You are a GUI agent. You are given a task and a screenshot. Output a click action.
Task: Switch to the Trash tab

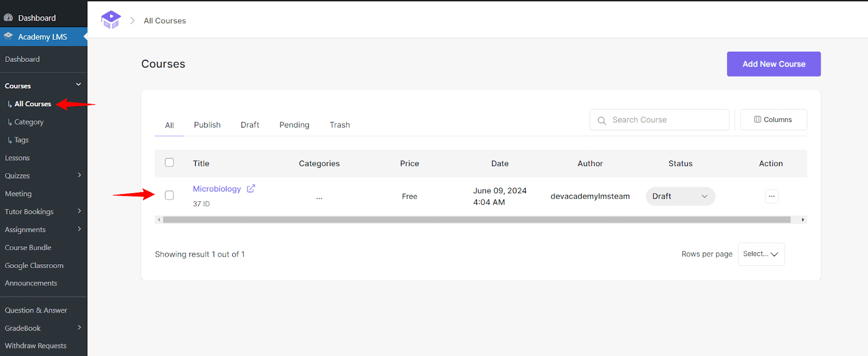(x=340, y=125)
